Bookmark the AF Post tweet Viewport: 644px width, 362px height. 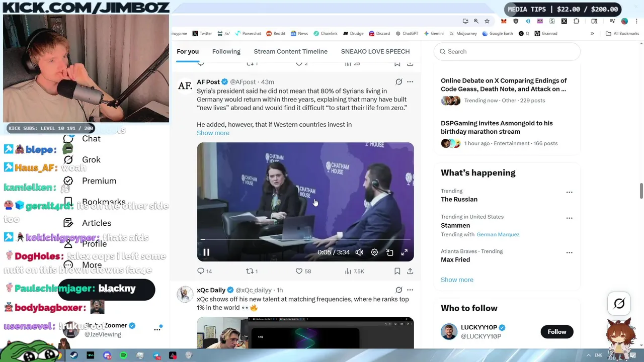(397, 271)
